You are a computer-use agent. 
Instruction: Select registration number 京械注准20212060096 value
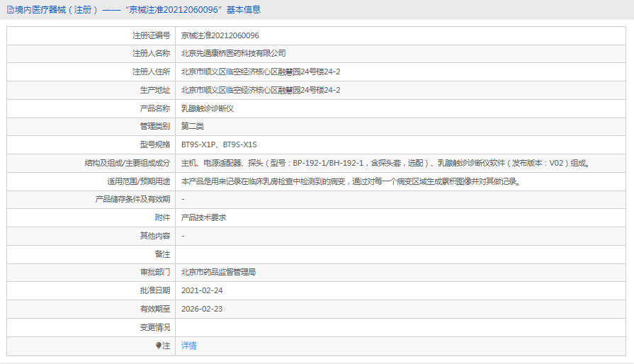point(220,35)
